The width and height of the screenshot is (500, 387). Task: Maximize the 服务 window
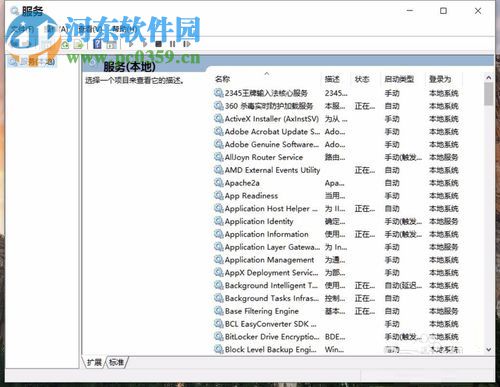[x=443, y=11]
